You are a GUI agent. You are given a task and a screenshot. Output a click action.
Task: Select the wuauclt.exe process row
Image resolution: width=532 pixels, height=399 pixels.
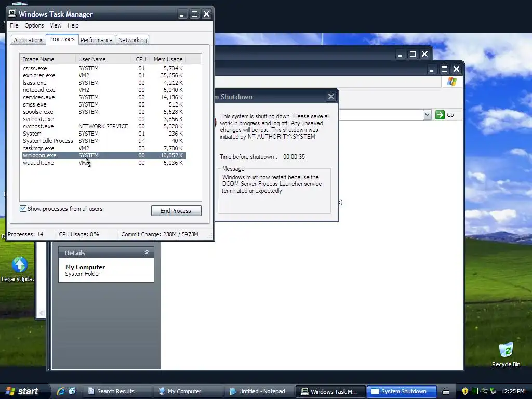click(104, 163)
